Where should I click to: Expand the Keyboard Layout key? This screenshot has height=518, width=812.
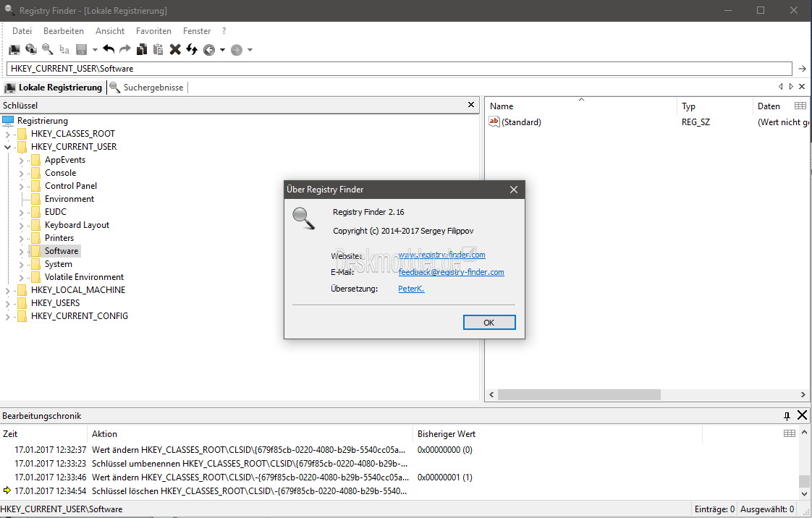coord(21,226)
